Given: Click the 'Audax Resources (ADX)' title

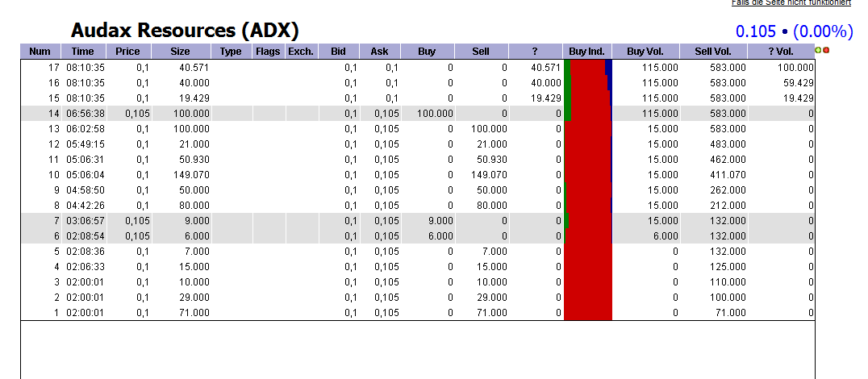Looking at the screenshot, I should (x=185, y=31).
